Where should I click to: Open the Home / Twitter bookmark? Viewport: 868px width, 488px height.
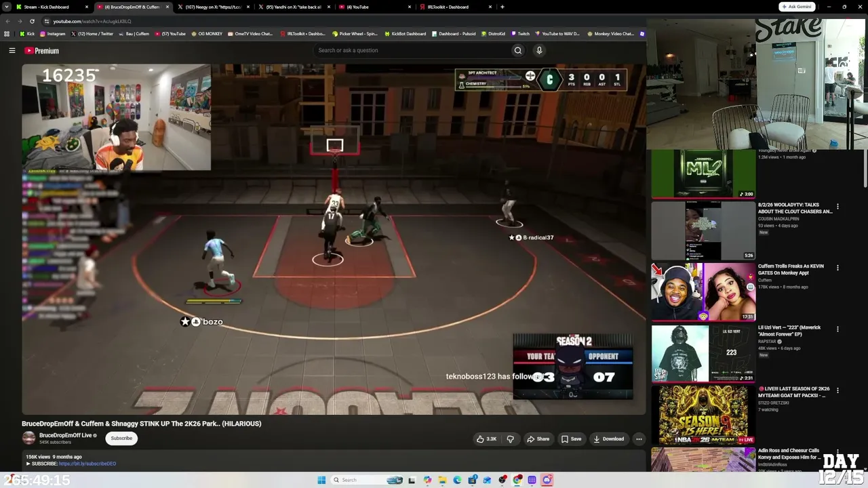pos(92,34)
